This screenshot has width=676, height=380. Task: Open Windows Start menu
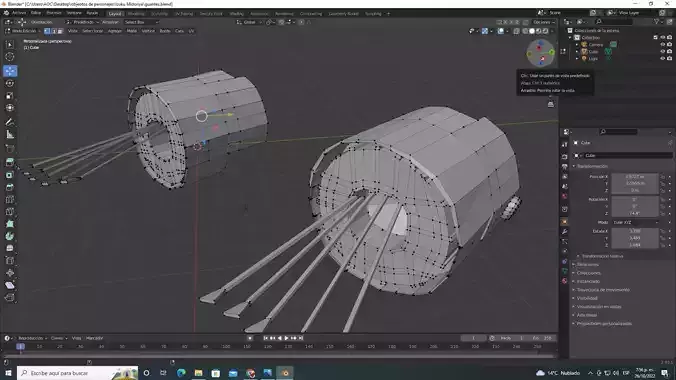[x=8, y=373]
